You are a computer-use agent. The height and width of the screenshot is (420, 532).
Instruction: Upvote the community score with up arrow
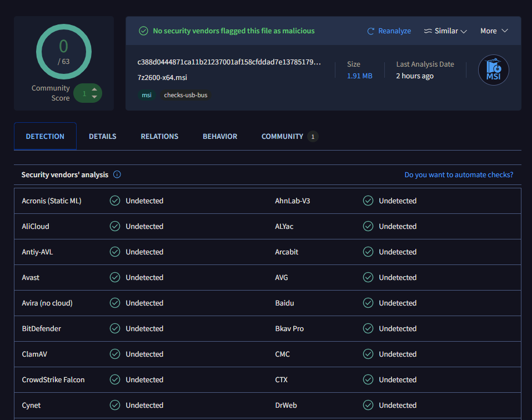[94, 89]
